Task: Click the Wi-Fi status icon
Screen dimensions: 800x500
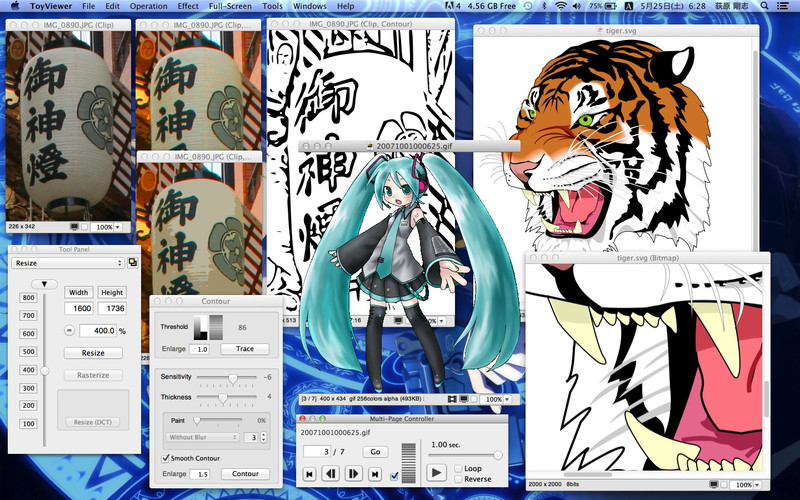Action: tap(561, 6)
